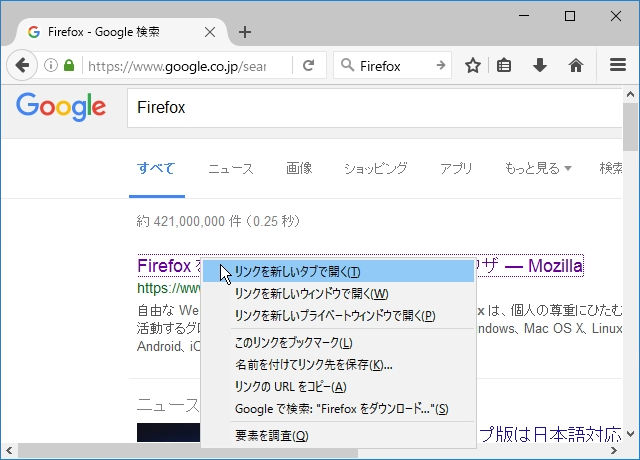Click the プ版は日本語対応 news link
The height and width of the screenshot is (460, 640).
click(550, 434)
